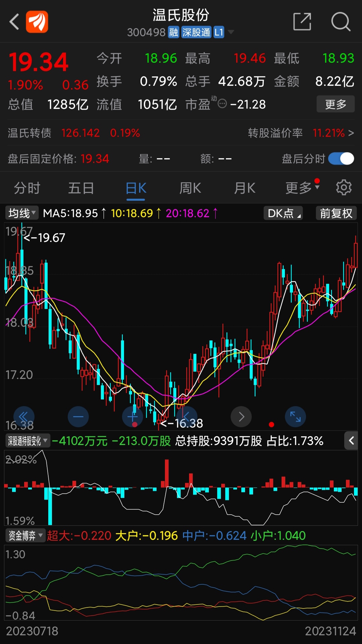The width and height of the screenshot is (362, 644).
Task: Tap the 大户:-0.196 value
Action: coord(146,536)
